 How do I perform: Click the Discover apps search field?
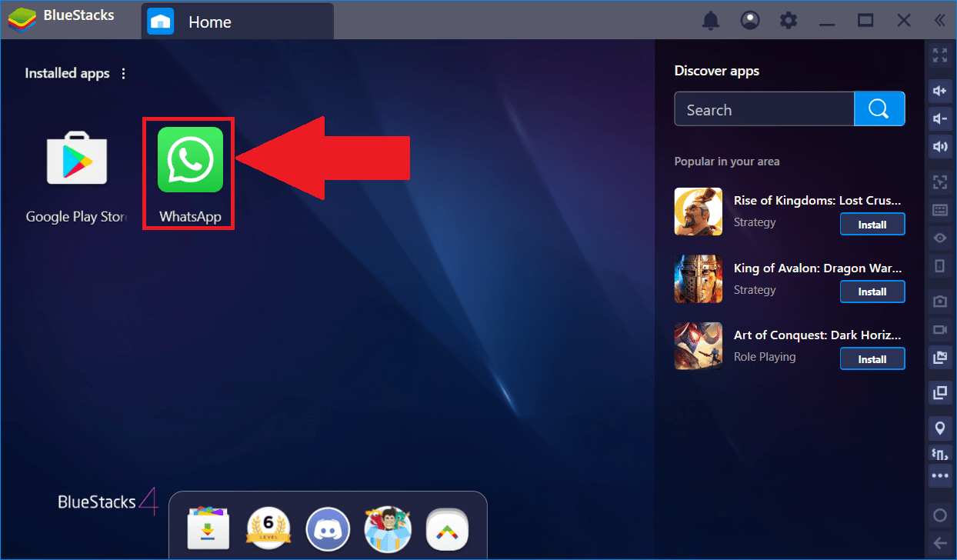coord(764,109)
